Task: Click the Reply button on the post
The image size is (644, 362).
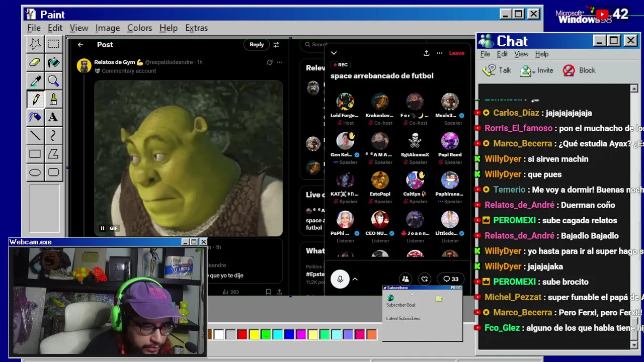Action: [257, 45]
